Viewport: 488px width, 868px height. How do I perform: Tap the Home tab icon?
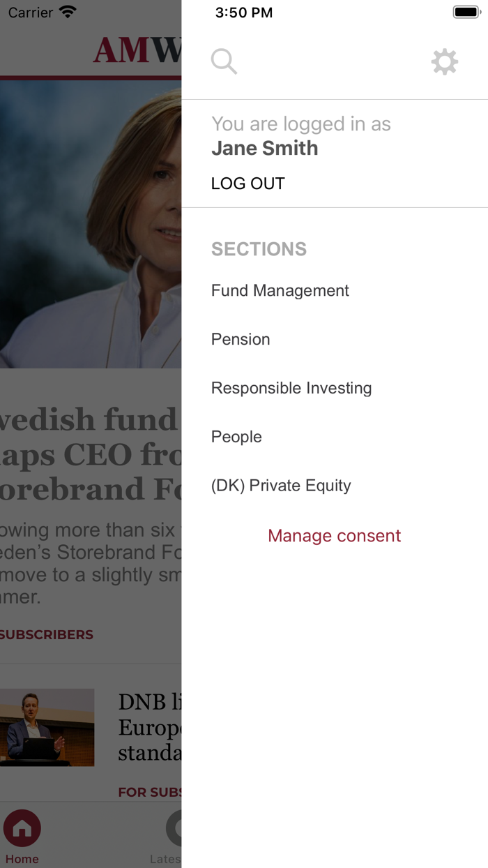22,828
